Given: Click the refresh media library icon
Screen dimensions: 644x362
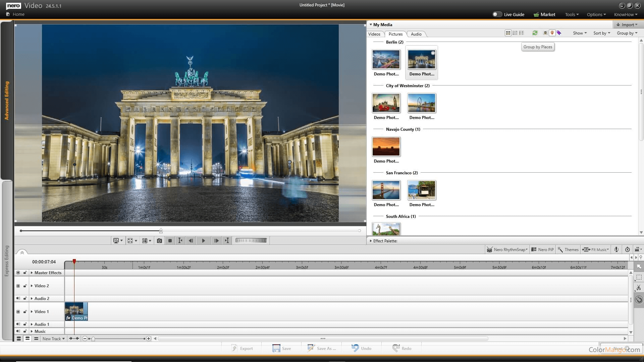Looking at the screenshot, I should 535,33.
